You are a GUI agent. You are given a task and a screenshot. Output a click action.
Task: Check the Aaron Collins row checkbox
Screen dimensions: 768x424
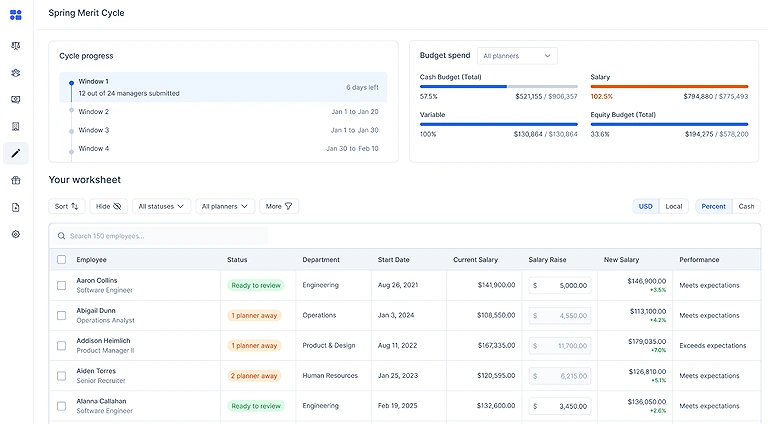click(61, 285)
